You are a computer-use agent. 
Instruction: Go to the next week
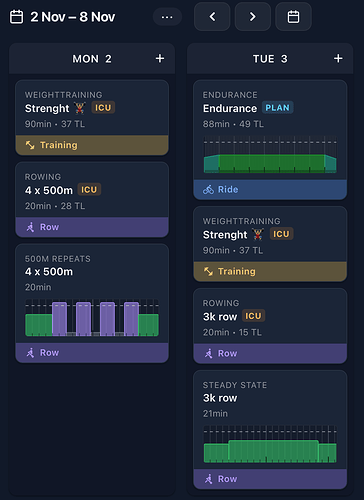(x=253, y=17)
